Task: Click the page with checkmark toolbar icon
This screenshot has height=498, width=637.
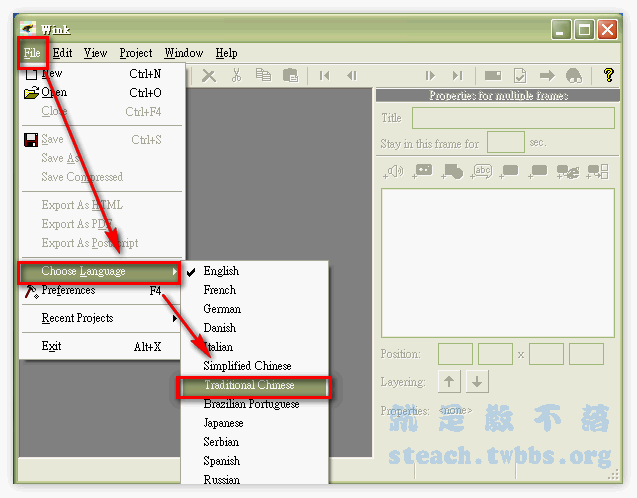Action: 520,76
